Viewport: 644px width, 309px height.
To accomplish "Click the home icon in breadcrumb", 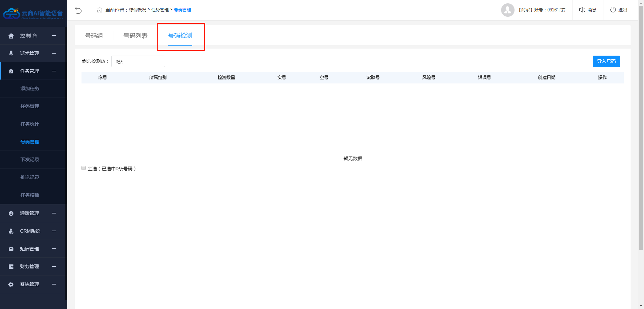I will point(99,10).
